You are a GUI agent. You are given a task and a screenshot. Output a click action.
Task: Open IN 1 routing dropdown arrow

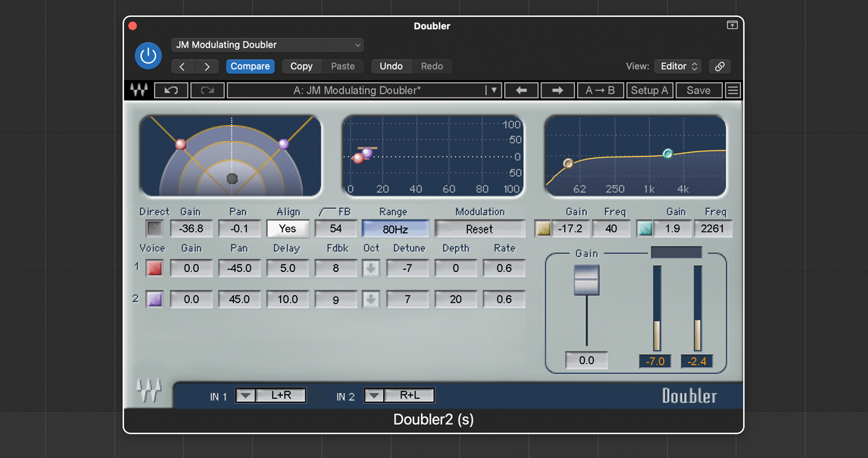tap(245, 396)
